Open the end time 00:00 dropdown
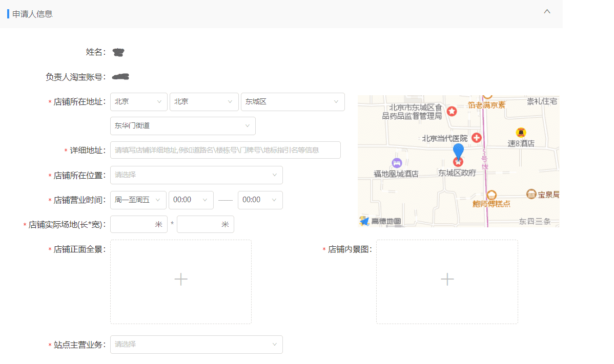This screenshot has height=364, width=614. click(260, 200)
